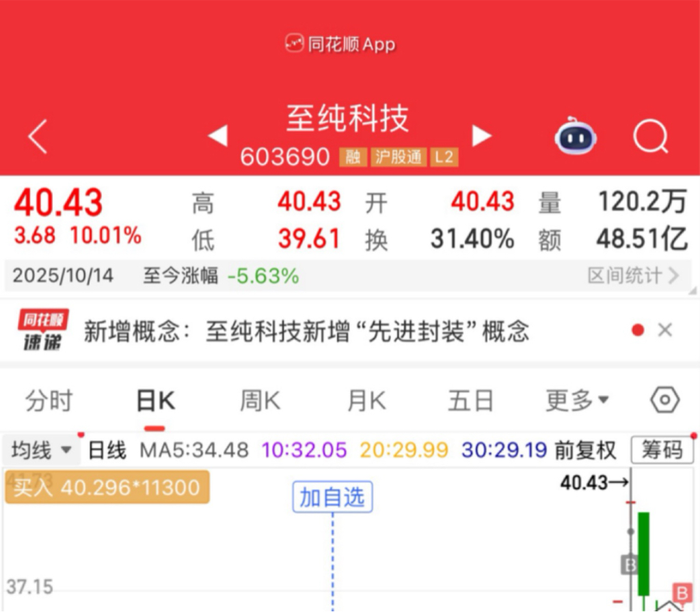Select the 周K tab
This screenshot has height=612, width=700.
260,400
